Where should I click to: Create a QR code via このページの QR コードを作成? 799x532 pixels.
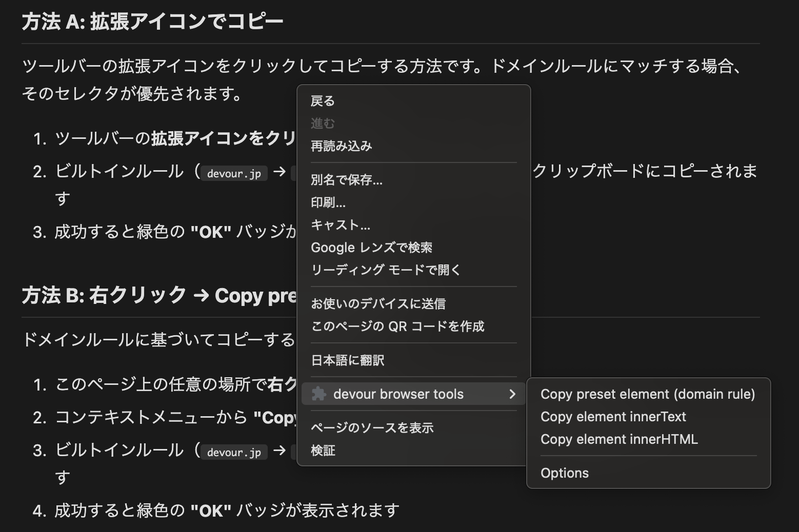398,326
